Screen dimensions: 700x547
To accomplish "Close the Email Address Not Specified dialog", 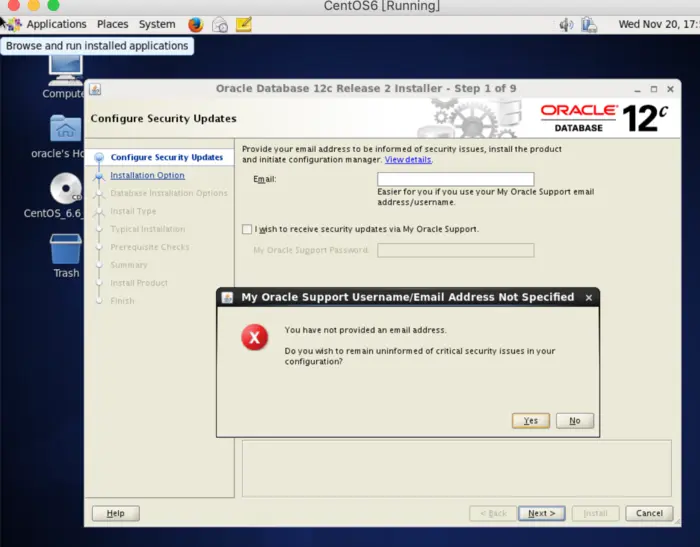I will pos(589,298).
